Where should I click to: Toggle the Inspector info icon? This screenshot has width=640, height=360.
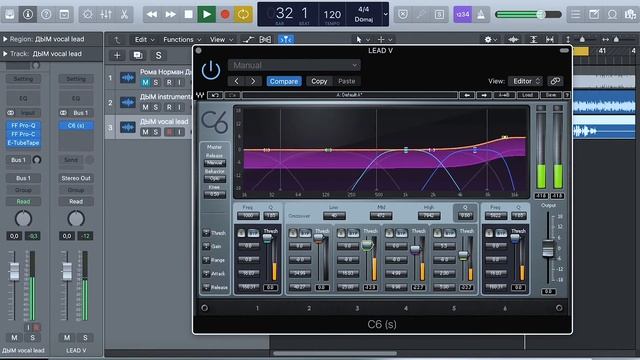28,14
